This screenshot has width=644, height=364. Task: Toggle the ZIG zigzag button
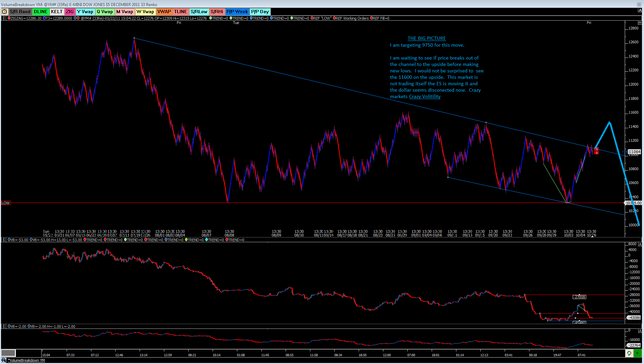(70, 12)
